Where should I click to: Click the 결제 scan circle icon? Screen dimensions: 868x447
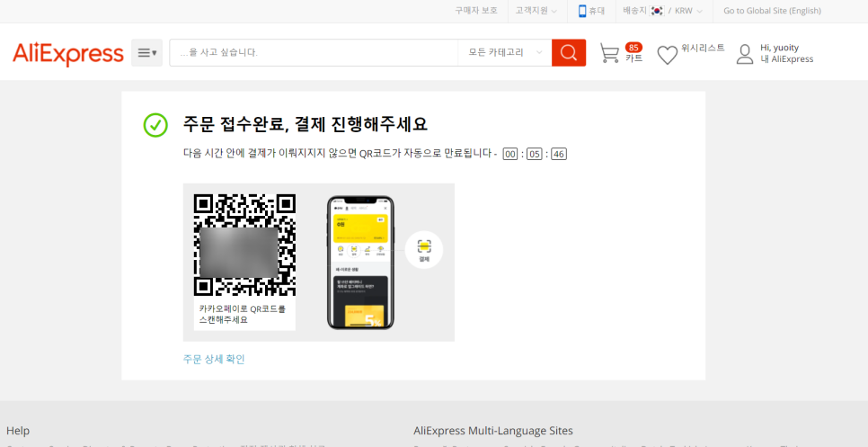(424, 250)
